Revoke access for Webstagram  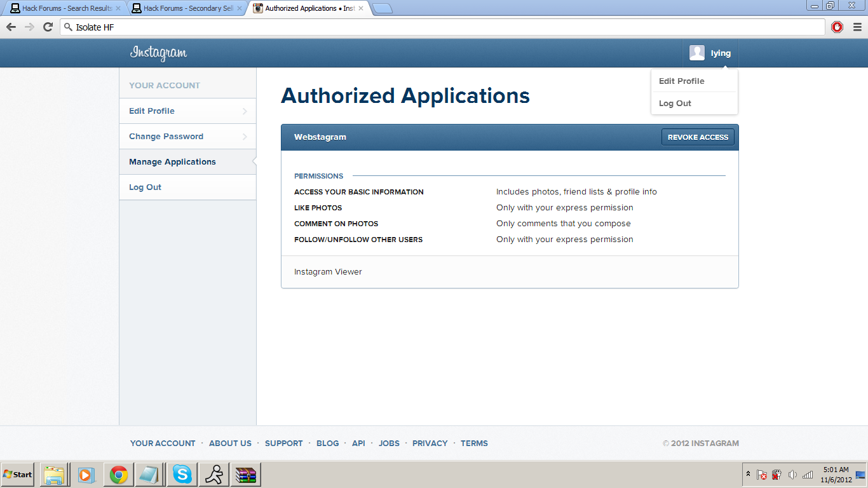[x=698, y=137]
